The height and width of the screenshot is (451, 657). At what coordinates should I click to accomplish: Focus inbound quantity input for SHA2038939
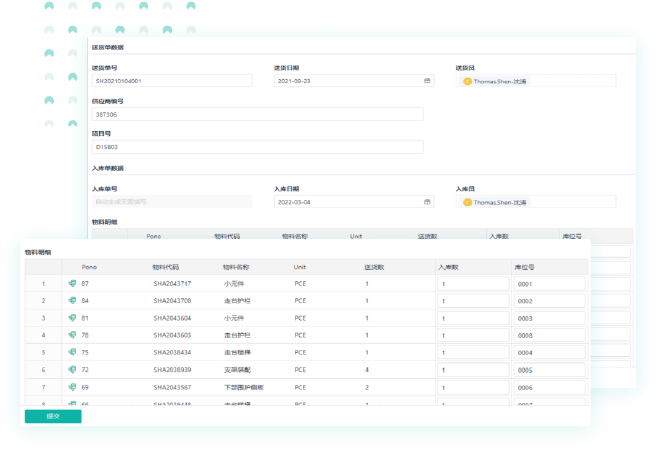[473, 370]
